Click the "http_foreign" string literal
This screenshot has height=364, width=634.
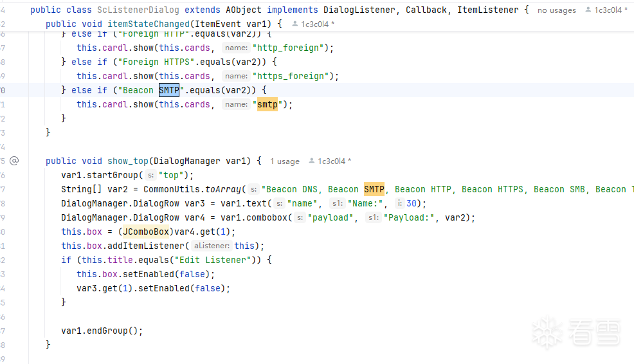pyautogui.click(x=288, y=48)
